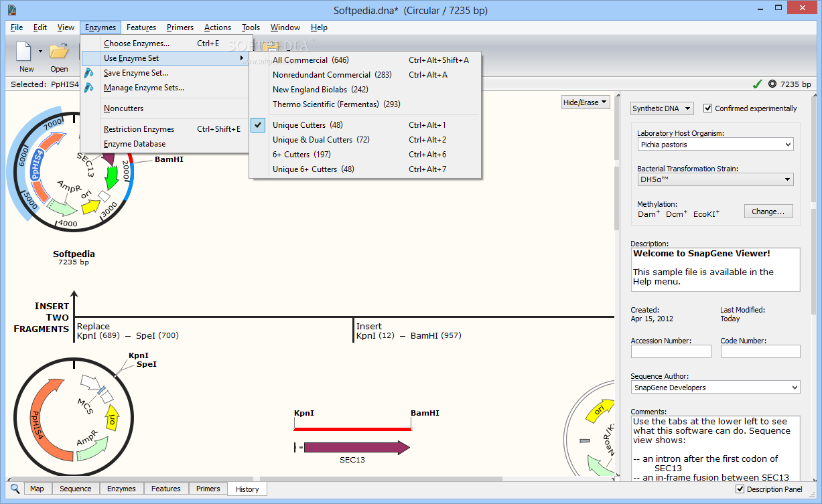Open Enzyme Database menu item
The height and width of the screenshot is (504, 822).
pos(165,144)
